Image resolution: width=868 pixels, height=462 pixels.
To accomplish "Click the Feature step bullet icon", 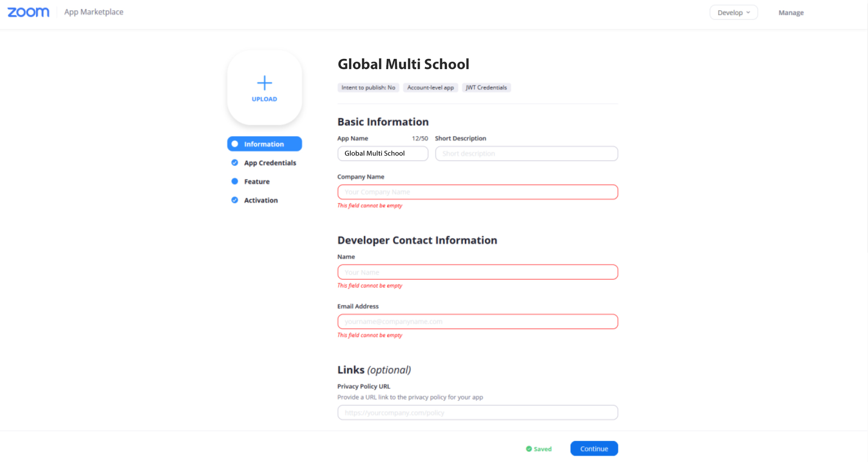I will [x=235, y=181].
